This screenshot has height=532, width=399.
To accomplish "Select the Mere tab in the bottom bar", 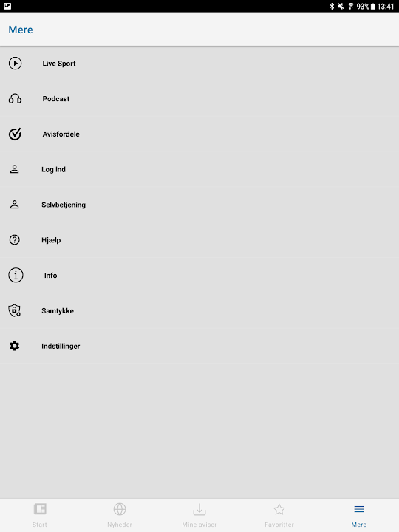I will 359,516.
